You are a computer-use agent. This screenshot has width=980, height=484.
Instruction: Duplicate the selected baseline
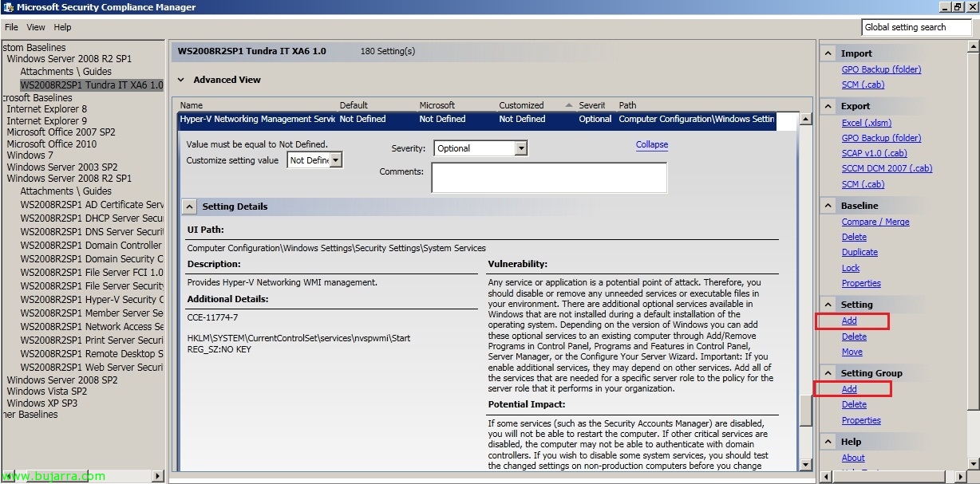pos(859,252)
